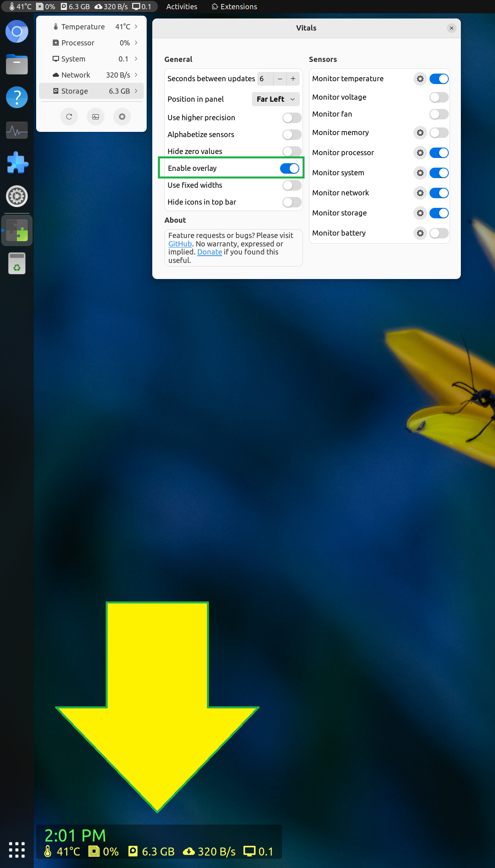Open Position in panel Far Left dropdown
Screen dimensions: 495x868
click(276, 99)
